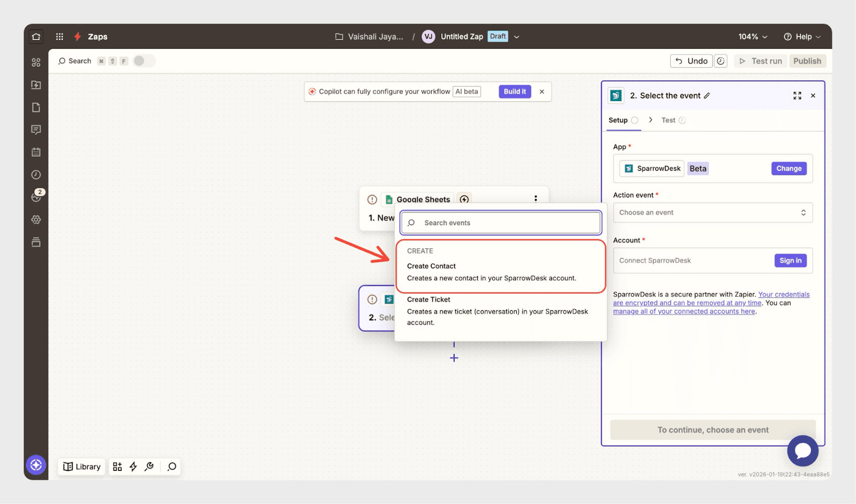Open the Google Sheets step three-dot menu
This screenshot has width=856, height=504.
pyautogui.click(x=536, y=199)
